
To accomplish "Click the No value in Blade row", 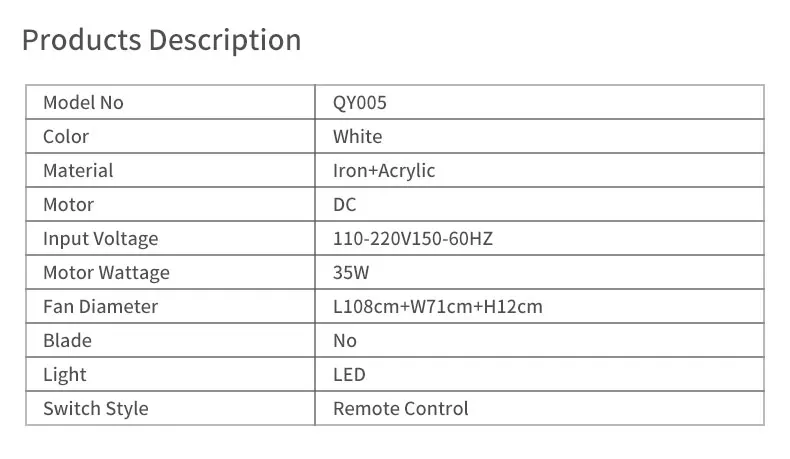I will (x=344, y=340).
